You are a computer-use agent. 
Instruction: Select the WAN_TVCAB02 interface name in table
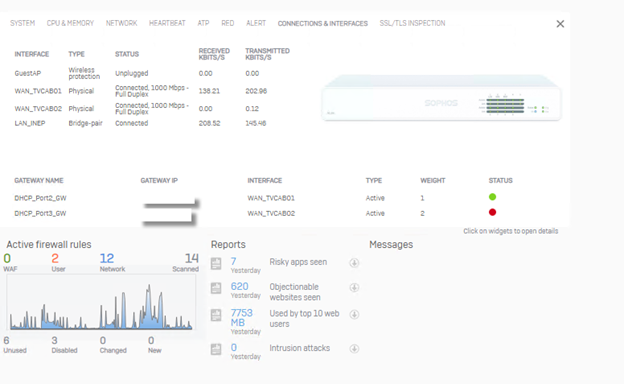click(x=38, y=109)
